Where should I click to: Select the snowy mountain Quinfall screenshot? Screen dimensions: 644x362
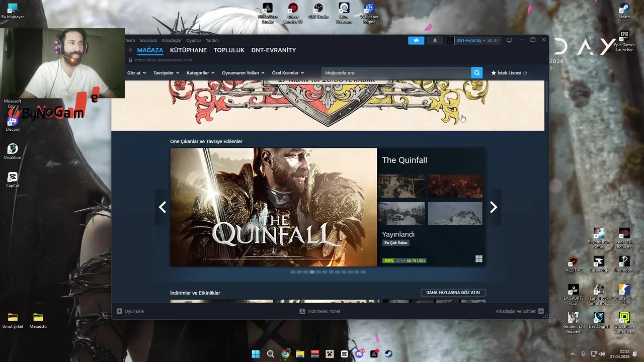point(455,214)
